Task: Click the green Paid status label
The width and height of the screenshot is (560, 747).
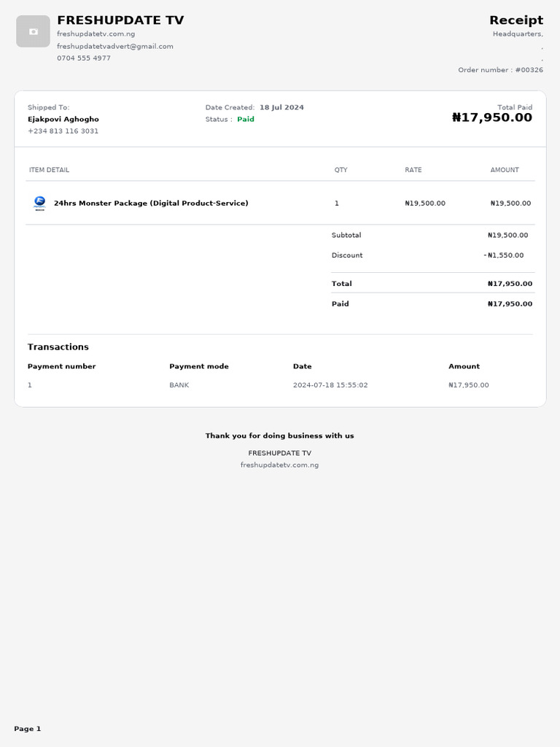Action: (246, 119)
